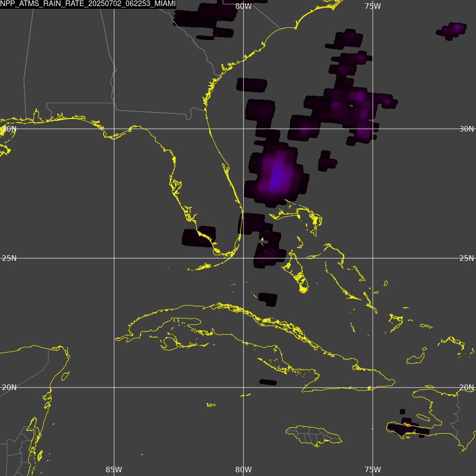This screenshot has width=476, height=476.
Task: Click the 20N label on the left edge
Action: point(9,387)
